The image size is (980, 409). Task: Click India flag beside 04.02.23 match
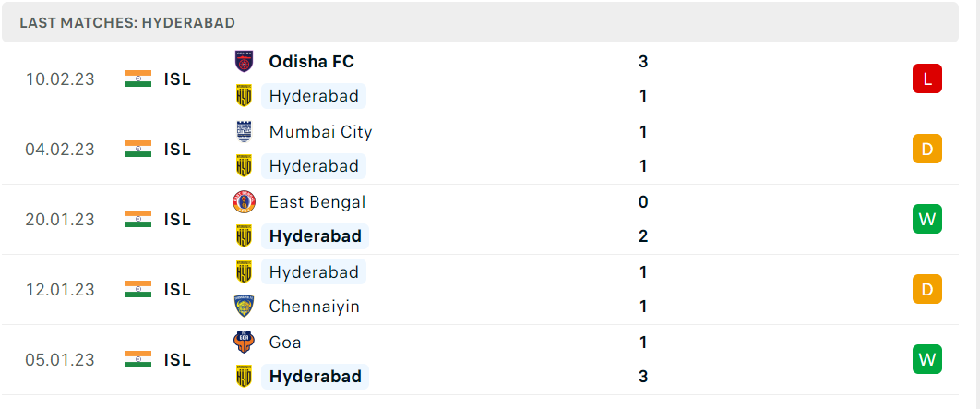pos(138,149)
